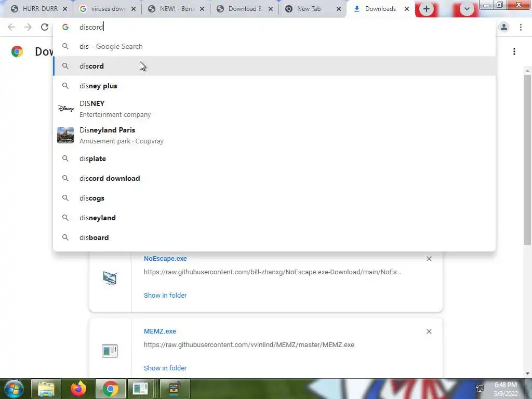Select the 'dis - Google Search' suggestion

click(x=274, y=46)
